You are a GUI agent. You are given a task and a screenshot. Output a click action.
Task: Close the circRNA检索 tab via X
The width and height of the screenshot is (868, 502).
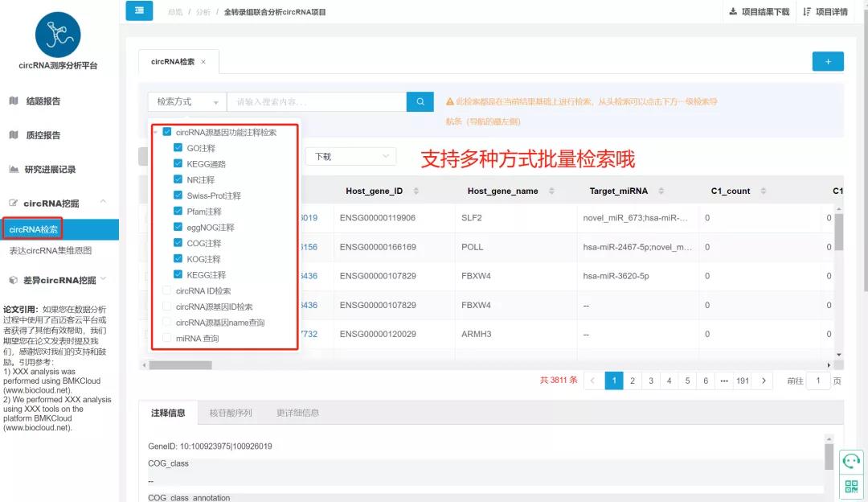click(203, 62)
